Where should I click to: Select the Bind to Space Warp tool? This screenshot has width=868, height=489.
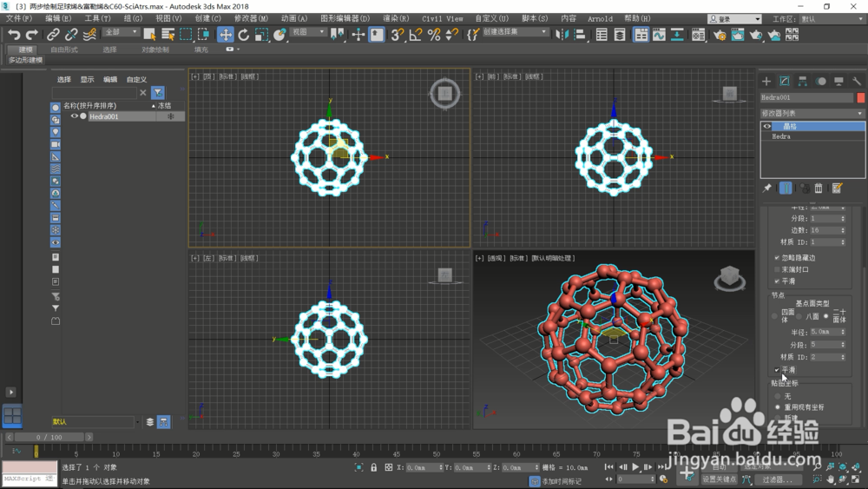(x=89, y=35)
